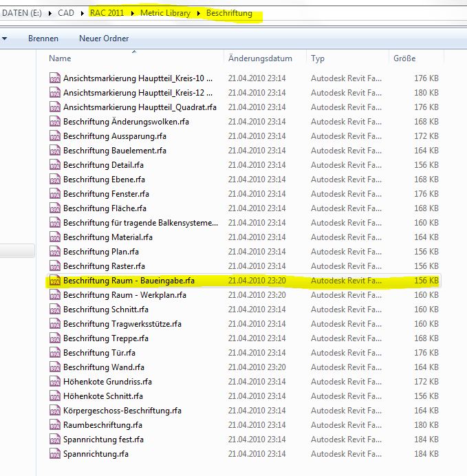This screenshot has width=467, height=476.
Task: Click RFA icon of Beschriftung Wand.rfa
Action: [54, 367]
